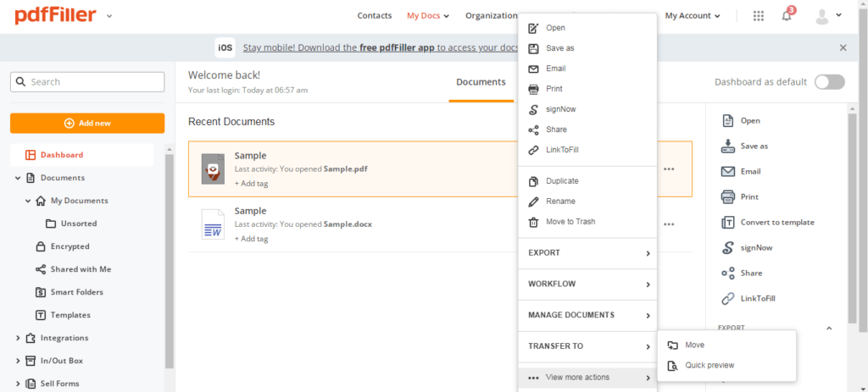The width and height of the screenshot is (868, 392).
Task: Choose Rename in the context menu
Action: (587, 202)
